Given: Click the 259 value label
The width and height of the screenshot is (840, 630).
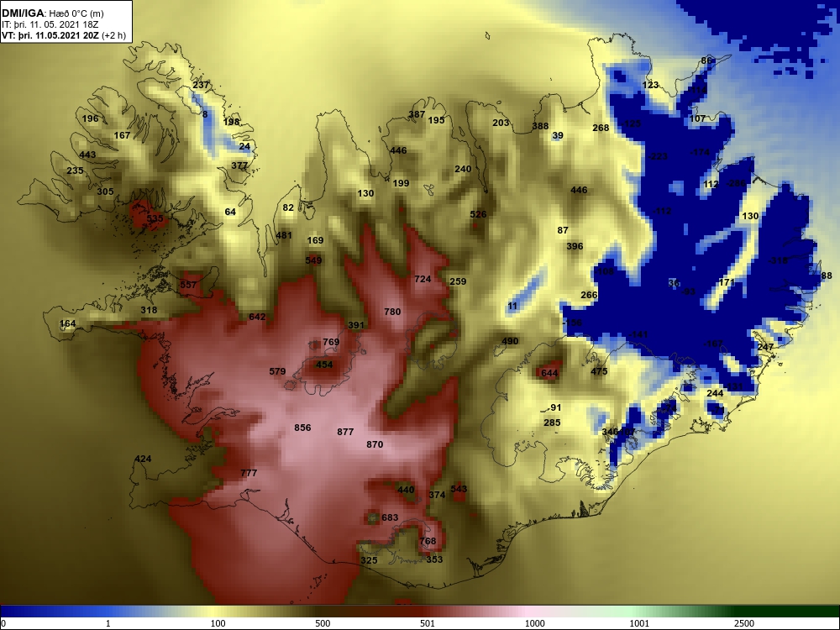Looking at the screenshot, I should coord(458,281).
